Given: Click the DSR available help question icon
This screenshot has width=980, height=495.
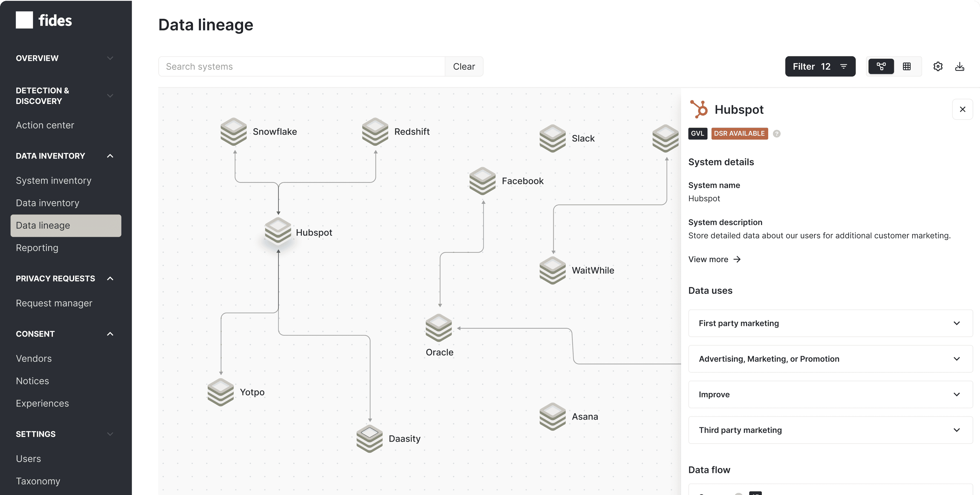Looking at the screenshot, I should 776,134.
